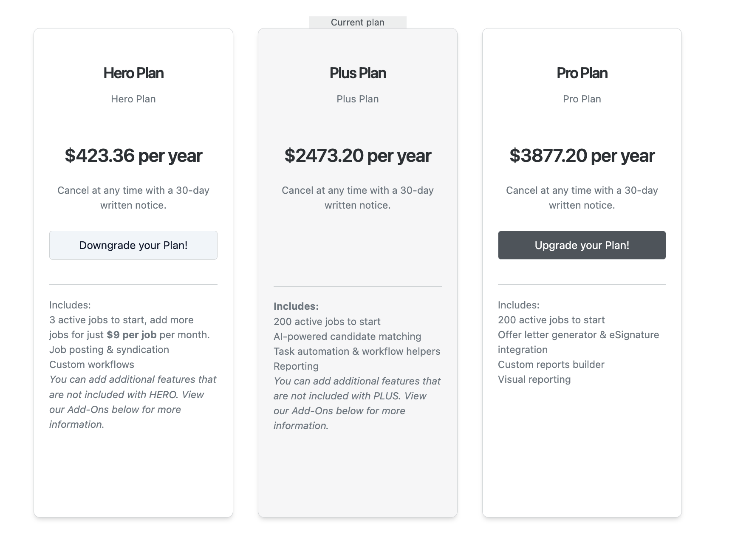The width and height of the screenshot is (735, 560).
Task: Click AI-powered candidate matching feature text
Action: tap(347, 337)
